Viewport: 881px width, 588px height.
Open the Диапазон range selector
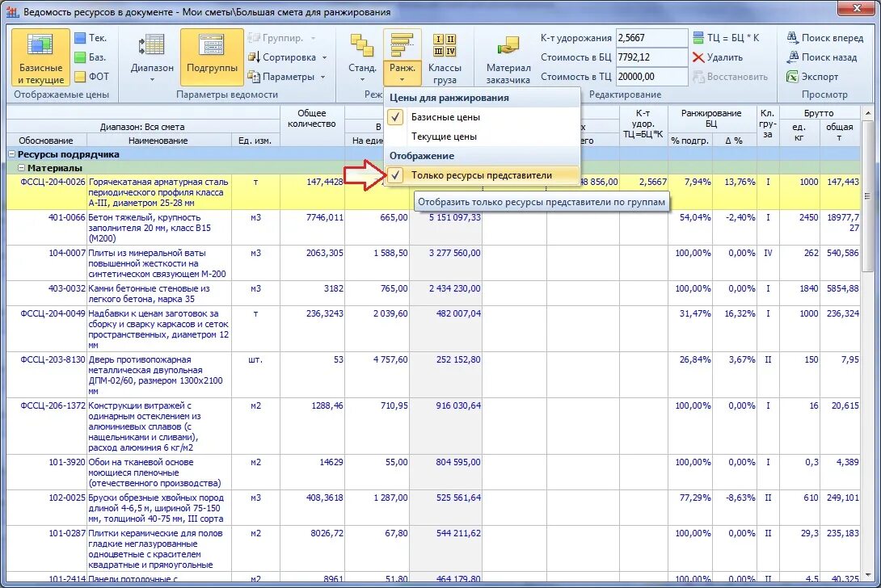point(152,57)
